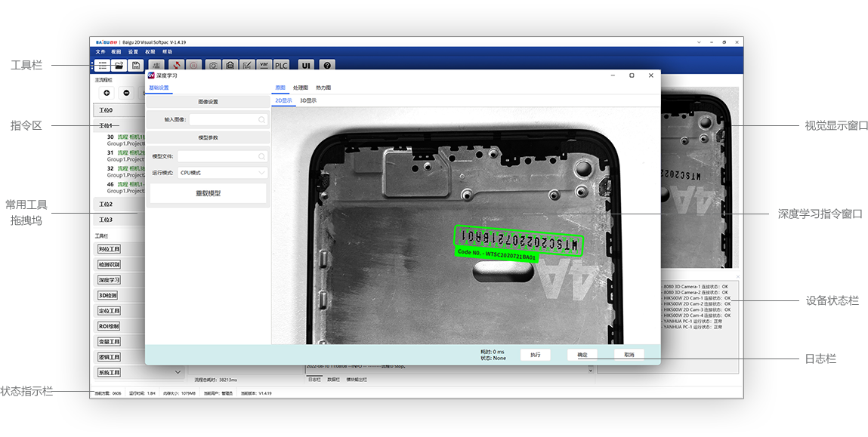
Task: Click log panel scroll down arrow
Action: (x=590, y=371)
